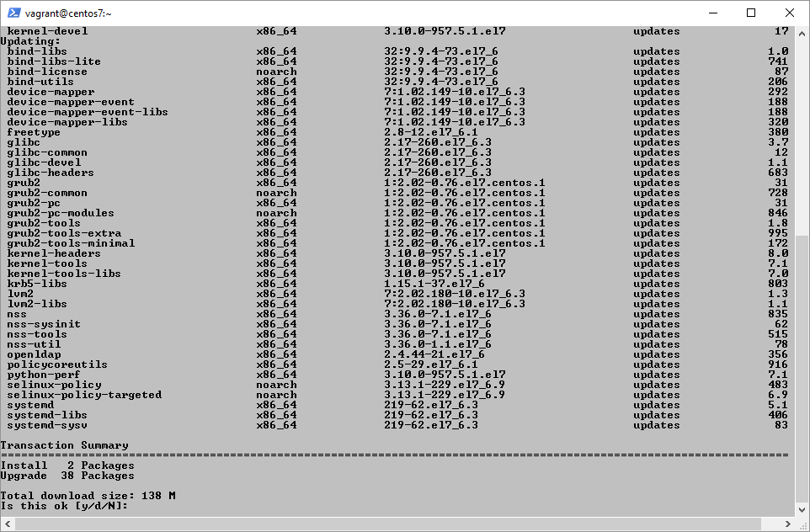This screenshot has height=532, width=810.
Task: Click the selinux-policy-targeted package name
Action: point(84,395)
